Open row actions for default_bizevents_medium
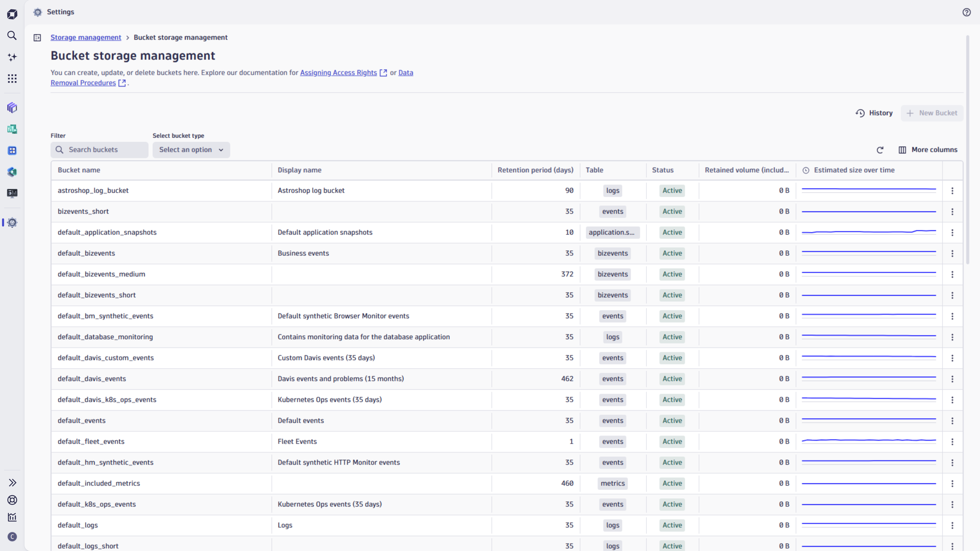 [x=952, y=274]
